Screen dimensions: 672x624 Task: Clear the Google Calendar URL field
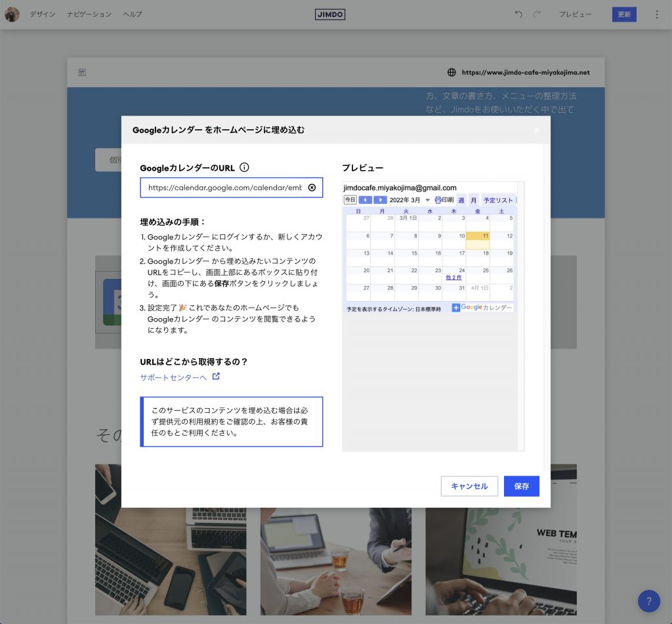[312, 187]
